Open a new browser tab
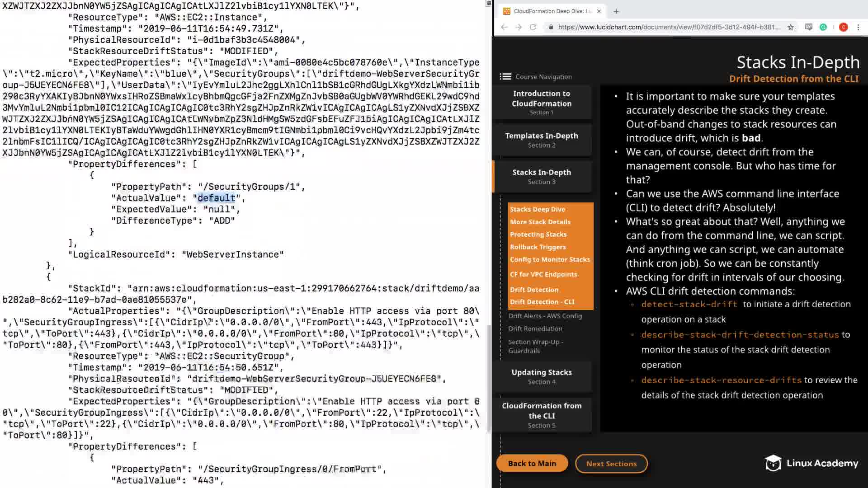Screen dimensions: 868x488 pos(616,11)
